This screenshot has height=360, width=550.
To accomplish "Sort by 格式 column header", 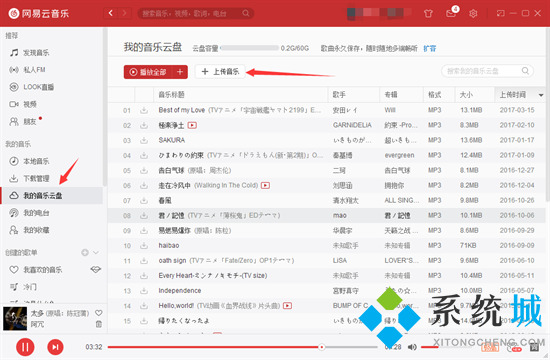I will (439, 94).
